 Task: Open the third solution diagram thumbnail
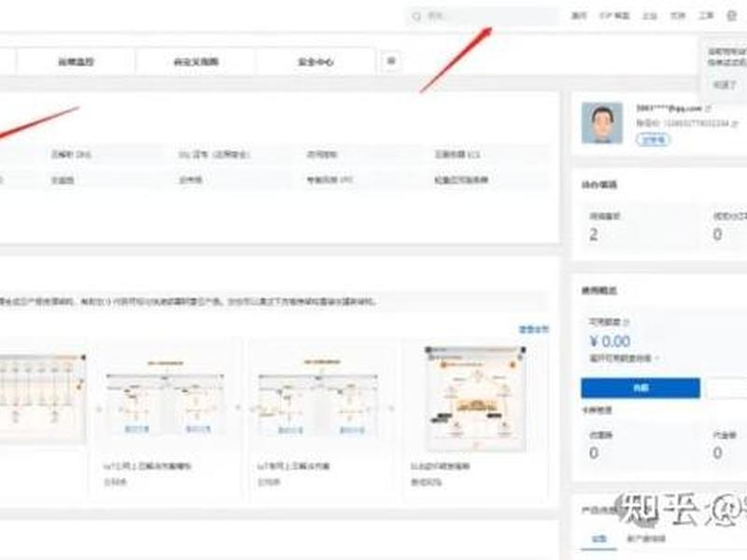click(x=318, y=399)
